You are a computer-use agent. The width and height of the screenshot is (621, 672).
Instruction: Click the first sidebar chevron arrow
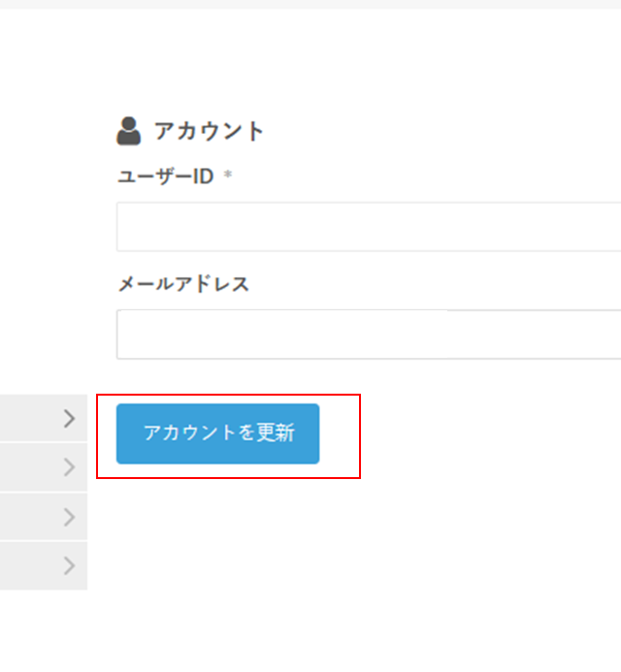[x=69, y=418]
